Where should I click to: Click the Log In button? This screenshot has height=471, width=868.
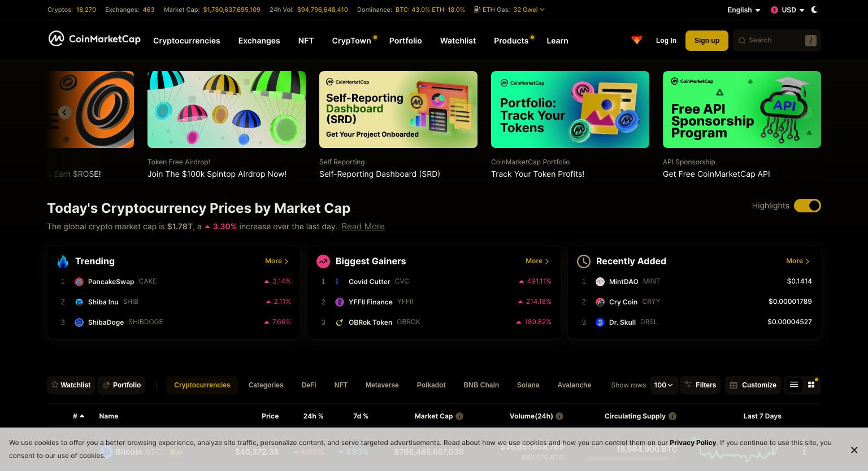point(666,41)
